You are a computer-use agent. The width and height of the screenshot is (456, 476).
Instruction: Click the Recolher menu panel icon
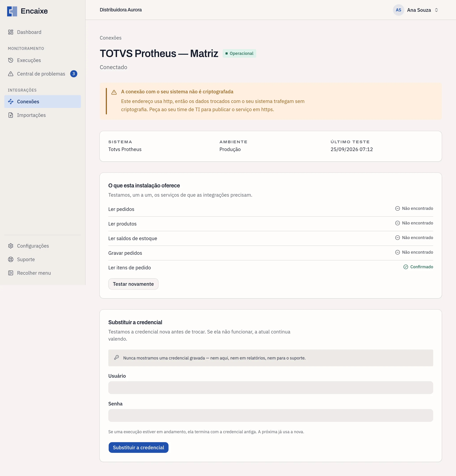pyautogui.click(x=11, y=273)
